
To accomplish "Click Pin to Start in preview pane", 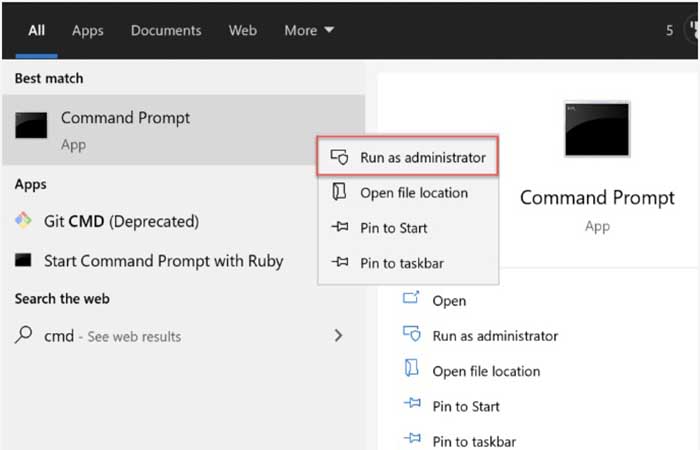I will [466, 406].
